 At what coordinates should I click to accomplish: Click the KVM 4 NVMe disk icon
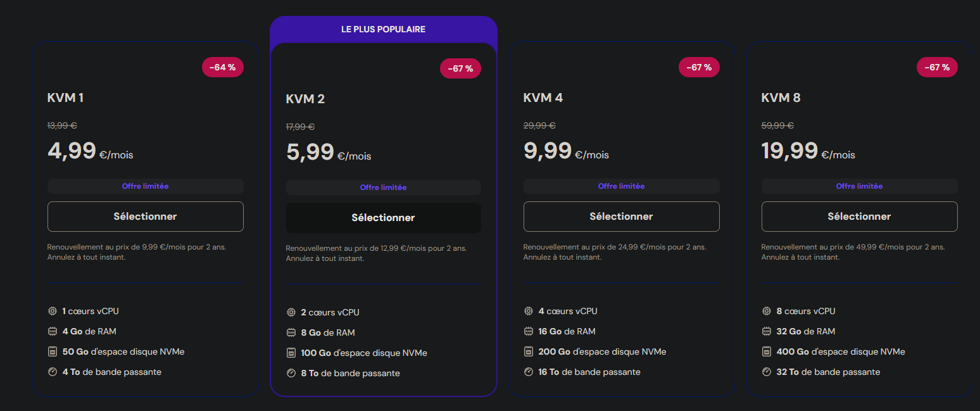(529, 351)
